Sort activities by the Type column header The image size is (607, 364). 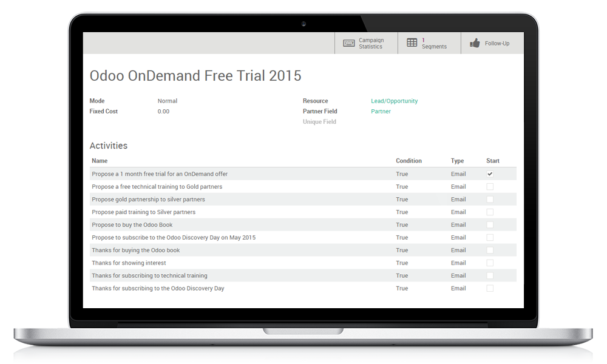point(457,161)
